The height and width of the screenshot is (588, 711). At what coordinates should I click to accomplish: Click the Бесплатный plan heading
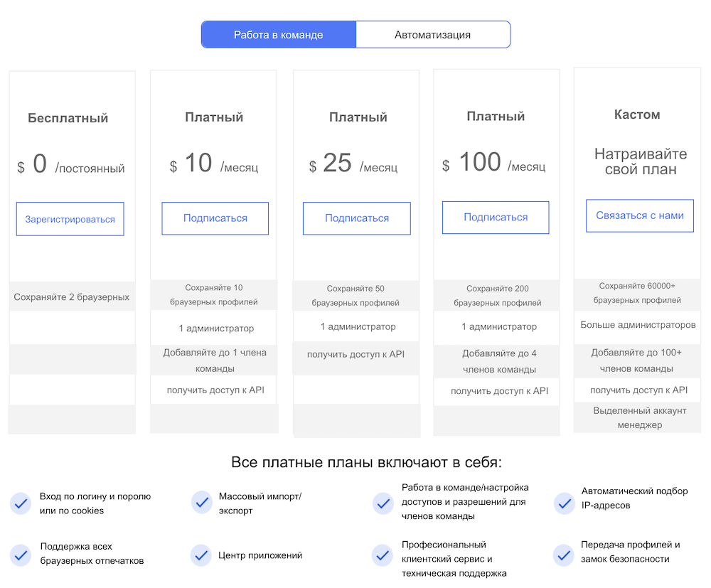tap(68, 118)
